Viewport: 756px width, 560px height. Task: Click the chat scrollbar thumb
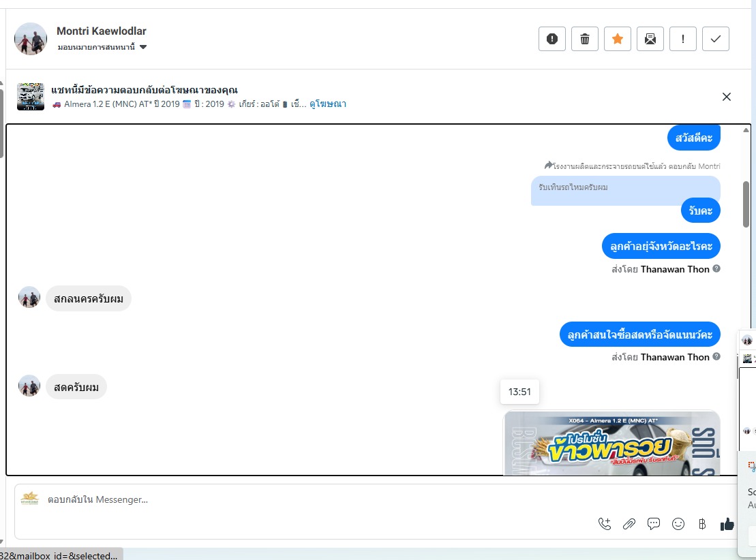click(x=746, y=204)
